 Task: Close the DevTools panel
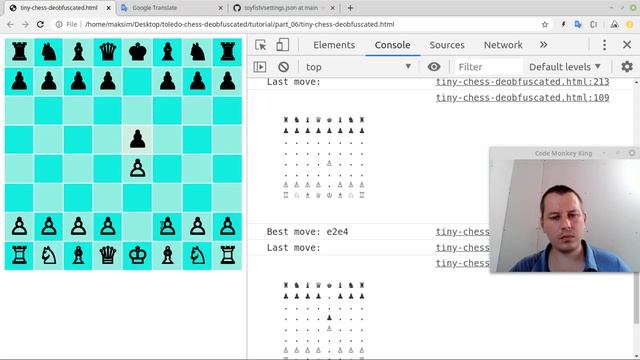point(627,45)
